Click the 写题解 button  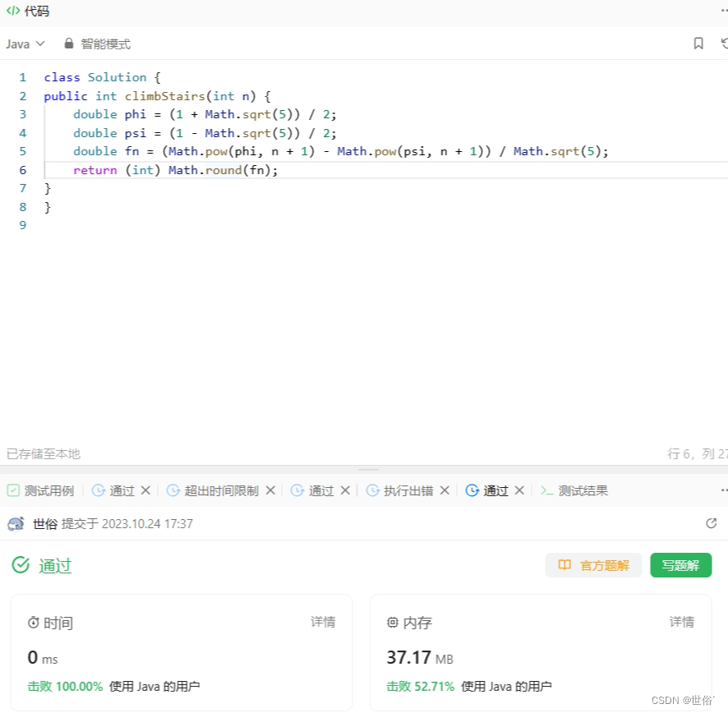pos(680,565)
